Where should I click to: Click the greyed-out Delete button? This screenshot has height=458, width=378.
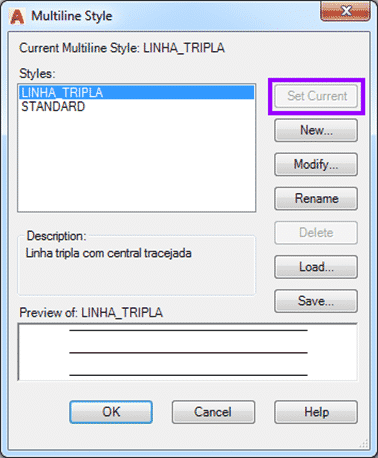[316, 233]
